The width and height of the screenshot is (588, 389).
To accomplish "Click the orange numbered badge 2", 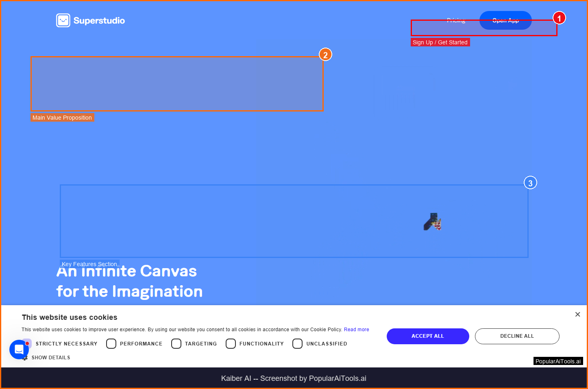I will tap(325, 54).
